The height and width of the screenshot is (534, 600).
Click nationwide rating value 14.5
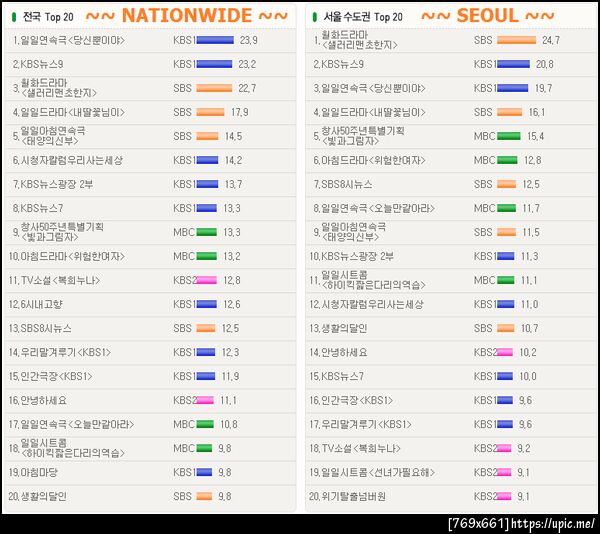(233, 136)
